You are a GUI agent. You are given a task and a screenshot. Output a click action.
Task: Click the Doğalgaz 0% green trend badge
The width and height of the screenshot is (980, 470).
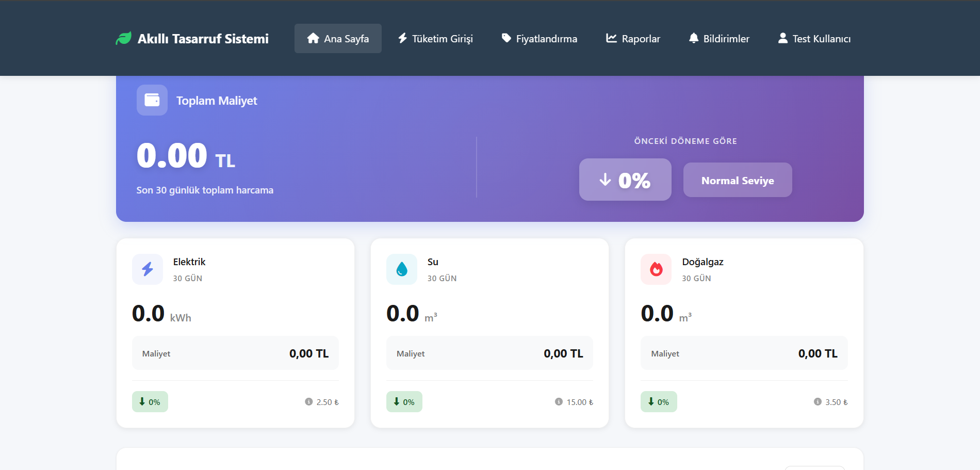click(x=659, y=401)
